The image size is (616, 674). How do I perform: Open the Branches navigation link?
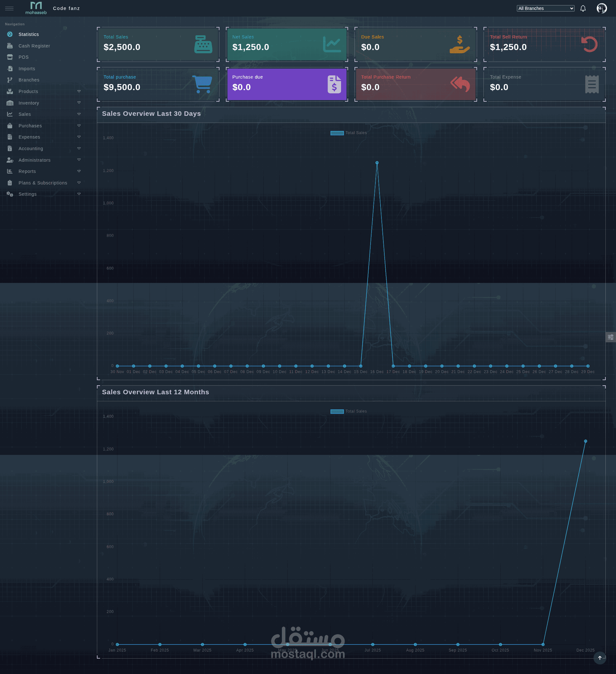point(29,80)
